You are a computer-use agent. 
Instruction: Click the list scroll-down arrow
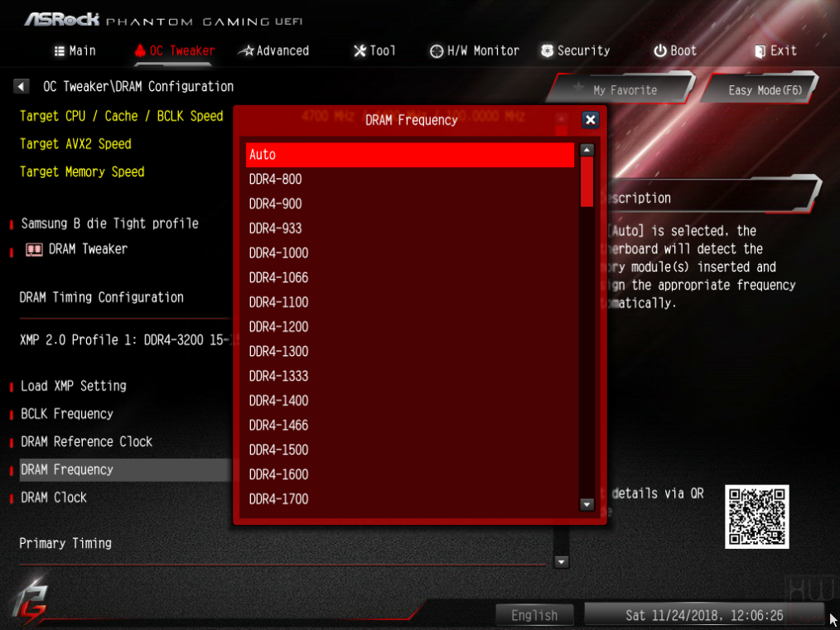[x=587, y=504]
